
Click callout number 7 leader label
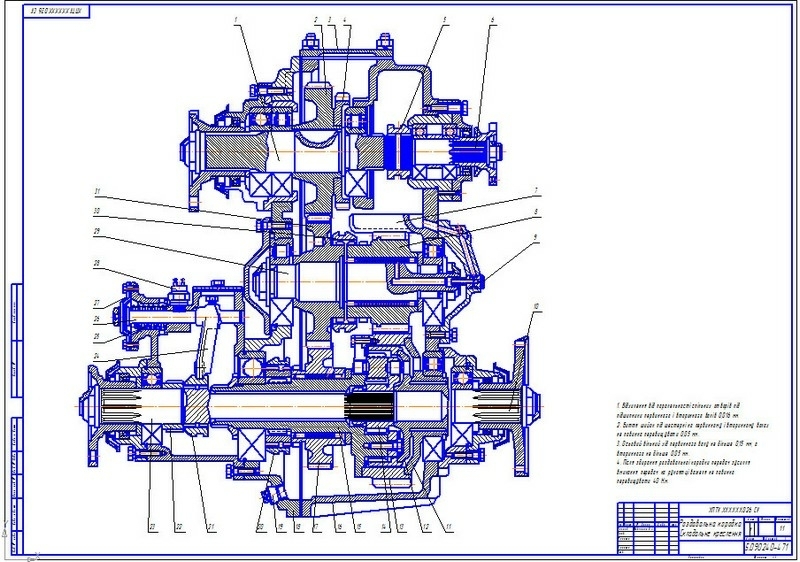[x=537, y=191]
